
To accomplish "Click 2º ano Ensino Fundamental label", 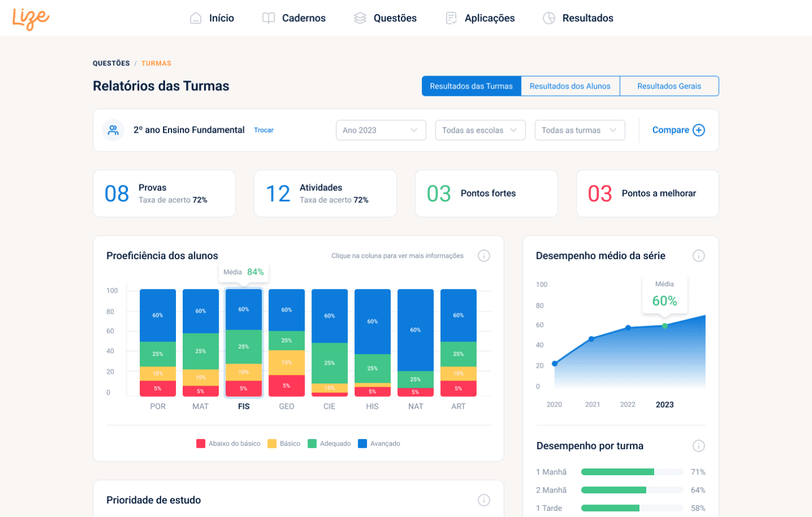I will click(x=189, y=130).
